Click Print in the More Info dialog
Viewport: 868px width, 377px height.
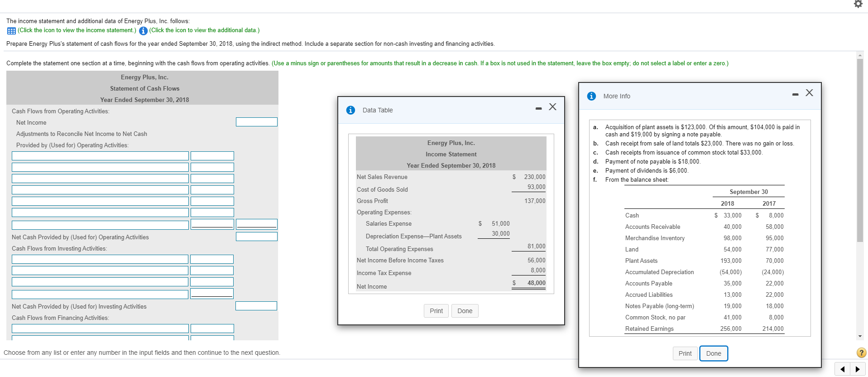click(x=685, y=353)
